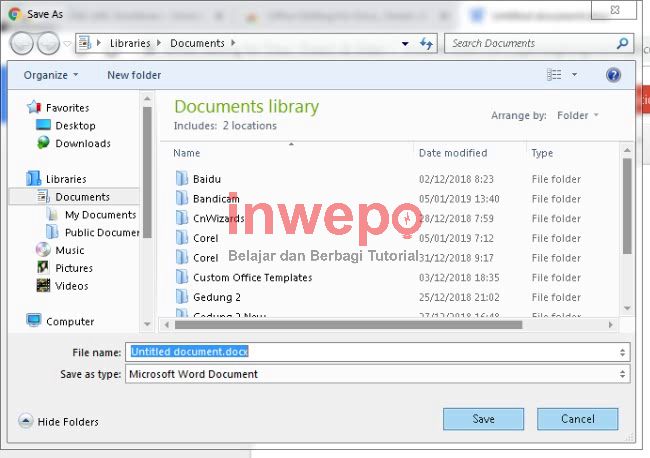Click the 2 locations link
The image size is (650, 458).
250,126
